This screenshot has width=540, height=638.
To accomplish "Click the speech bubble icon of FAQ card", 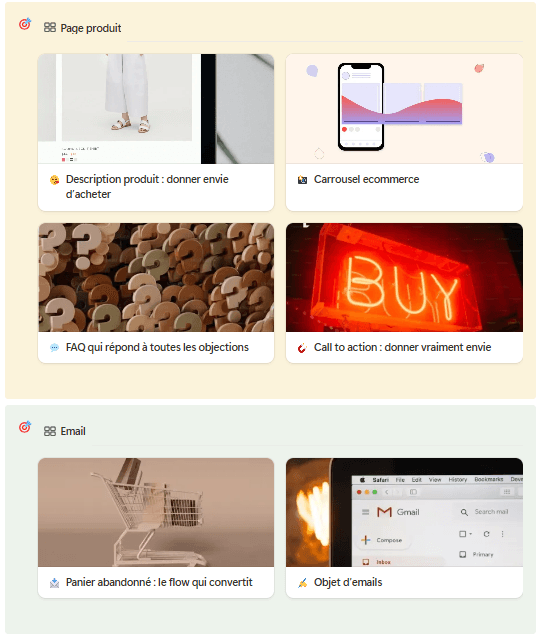I will click(55, 348).
